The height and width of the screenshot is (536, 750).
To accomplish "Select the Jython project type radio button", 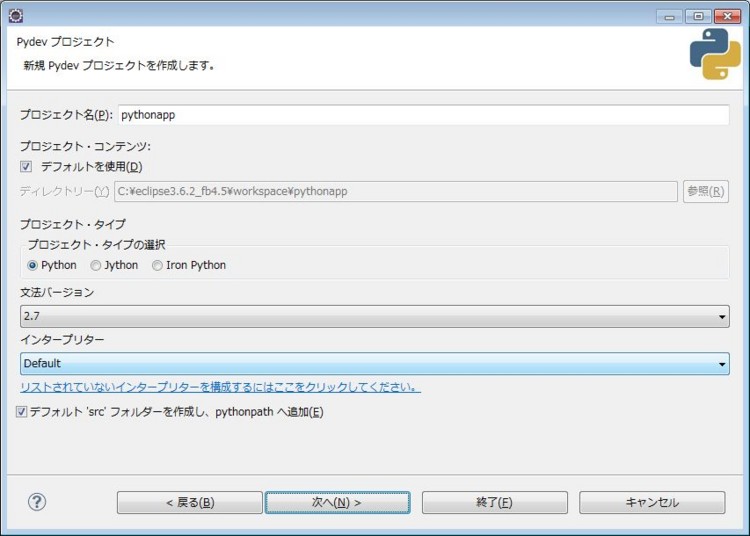I will 96,265.
